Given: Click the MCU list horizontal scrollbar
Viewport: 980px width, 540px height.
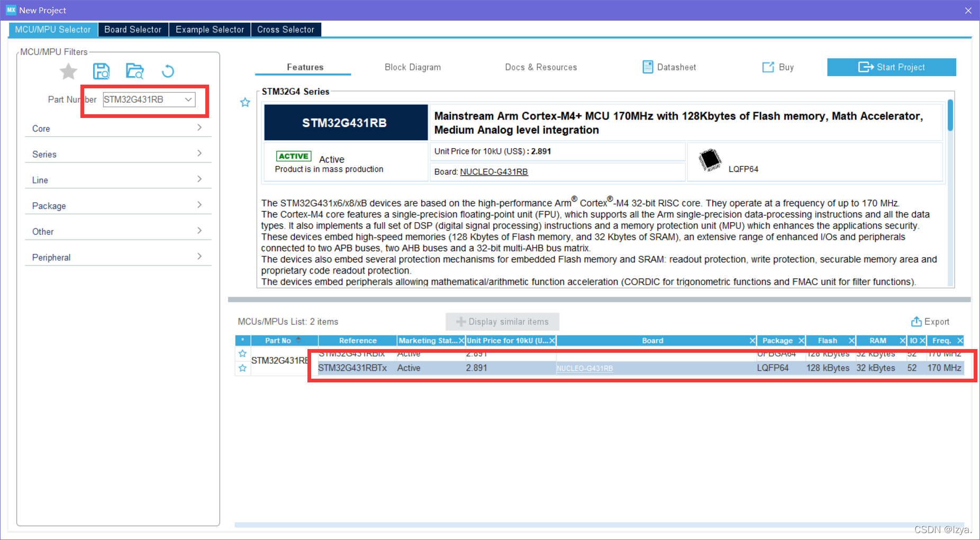Looking at the screenshot, I should point(599,525).
